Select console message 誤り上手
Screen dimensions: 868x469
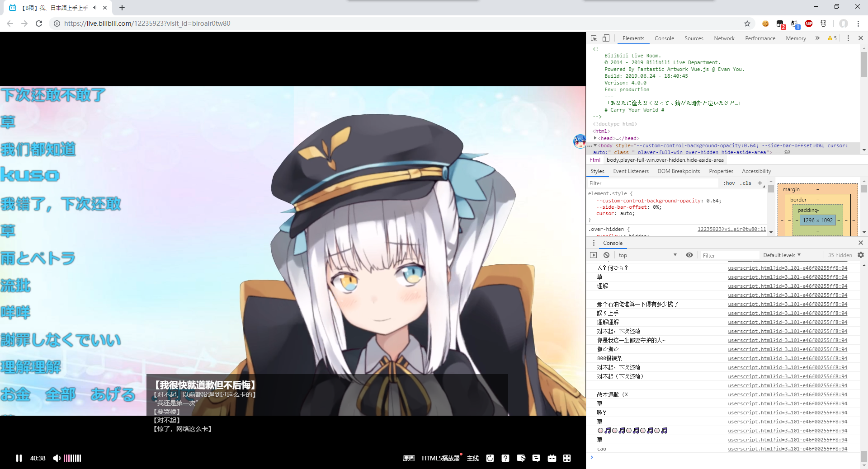pos(608,313)
